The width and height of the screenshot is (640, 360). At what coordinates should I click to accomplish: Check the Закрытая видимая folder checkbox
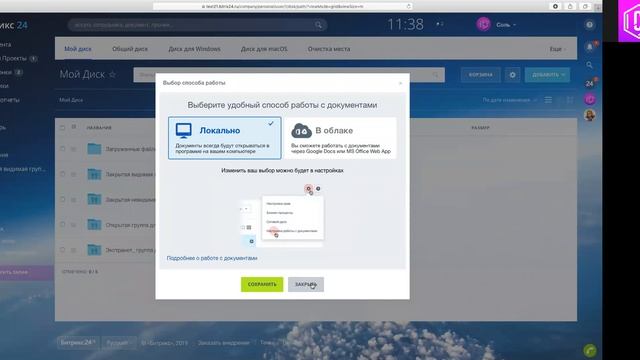62,174
